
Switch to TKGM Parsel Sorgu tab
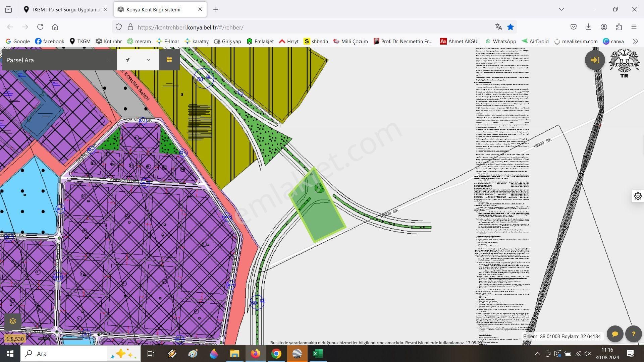click(x=65, y=9)
